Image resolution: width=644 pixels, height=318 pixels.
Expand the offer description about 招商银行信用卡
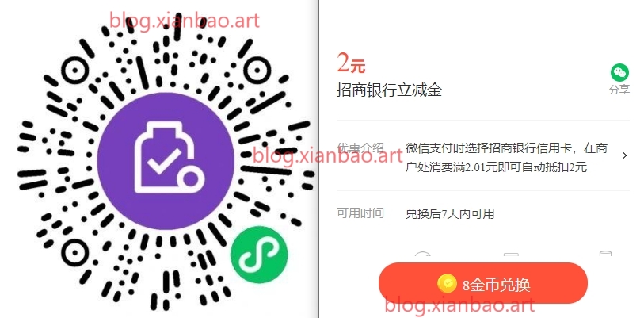point(506,158)
